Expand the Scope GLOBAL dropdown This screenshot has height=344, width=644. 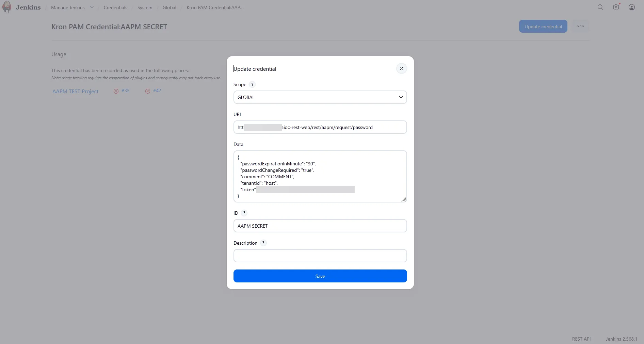tap(320, 97)
